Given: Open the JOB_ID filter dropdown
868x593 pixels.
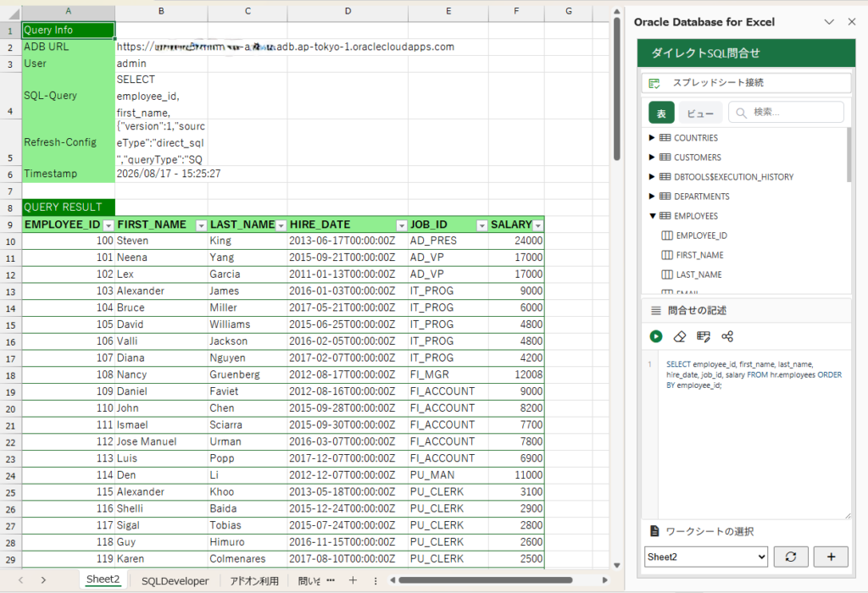Looking at the screenshot, I should (482, 225).
